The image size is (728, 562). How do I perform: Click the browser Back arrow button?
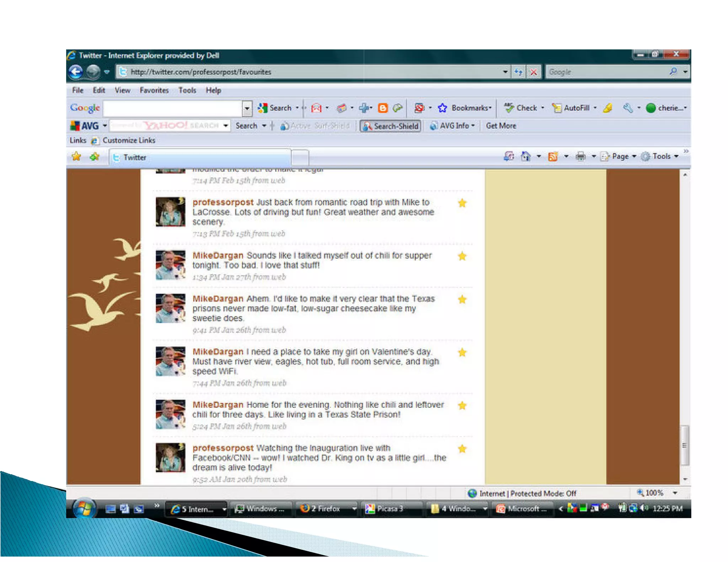point(76,72)
